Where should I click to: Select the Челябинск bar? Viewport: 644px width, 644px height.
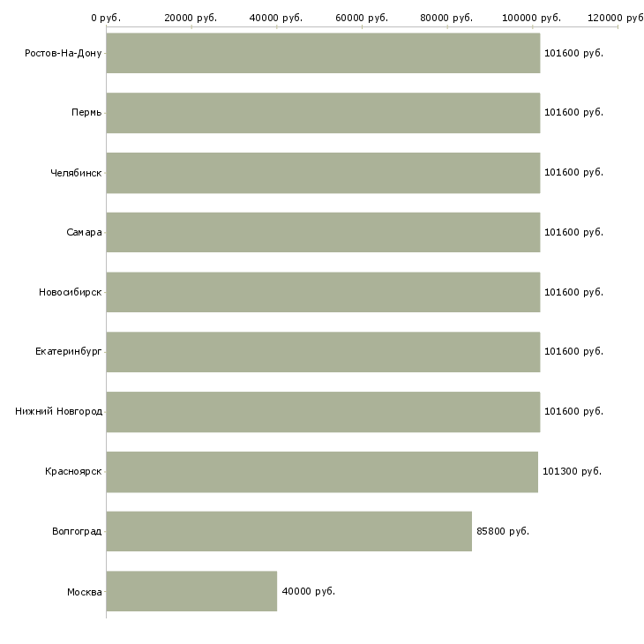323,173
